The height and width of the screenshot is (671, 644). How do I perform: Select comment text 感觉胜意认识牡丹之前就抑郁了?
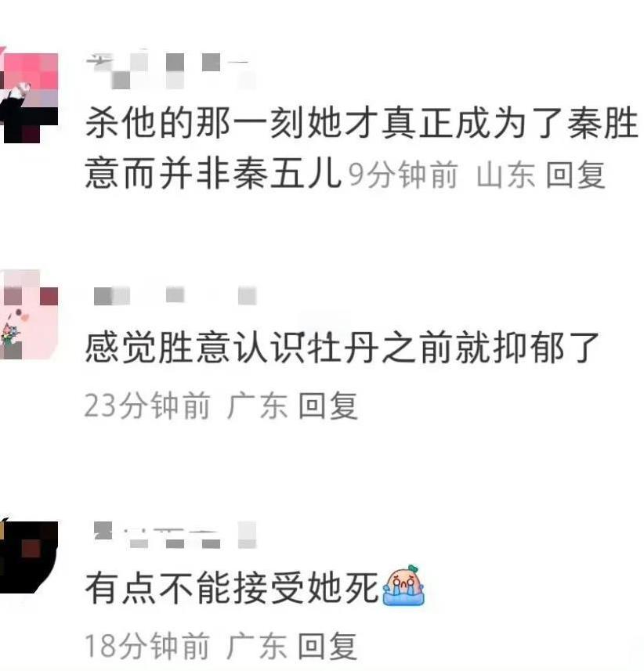[x=342, y=348]
